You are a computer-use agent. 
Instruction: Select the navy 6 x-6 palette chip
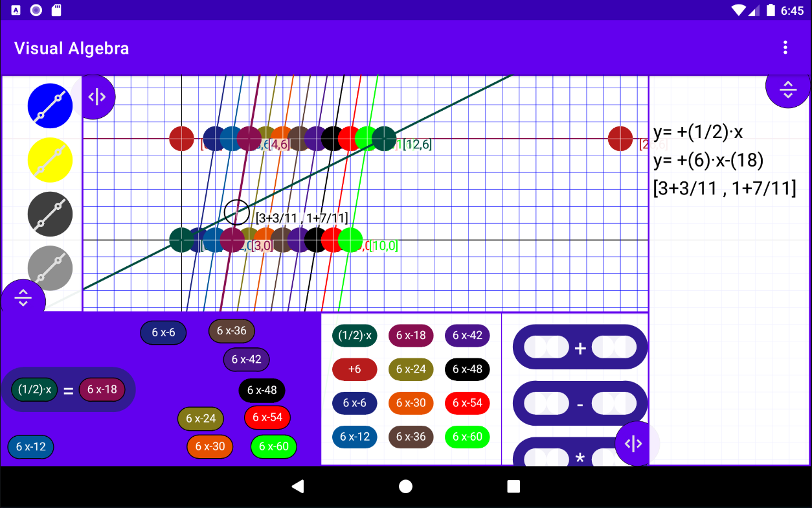click(355, 403)
